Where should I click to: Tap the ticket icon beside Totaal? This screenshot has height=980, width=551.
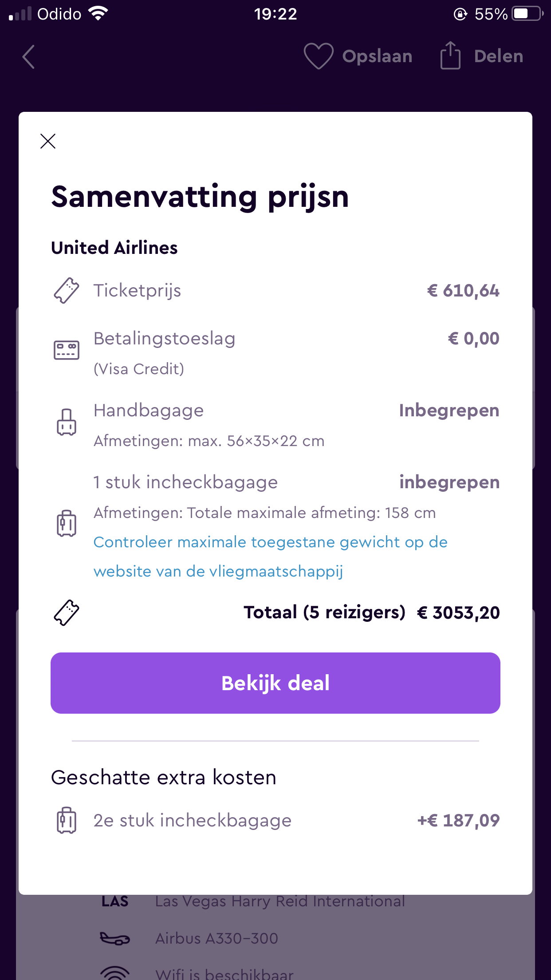67,613
